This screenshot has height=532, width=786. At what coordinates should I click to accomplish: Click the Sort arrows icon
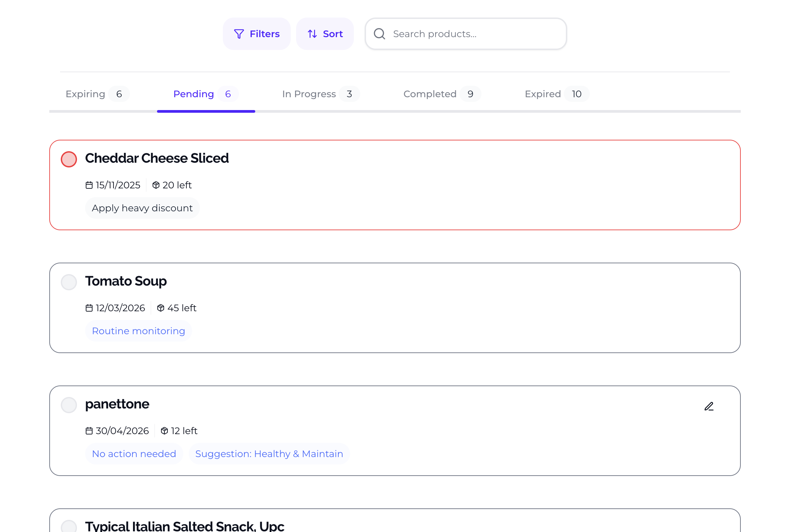click(312, 33)
